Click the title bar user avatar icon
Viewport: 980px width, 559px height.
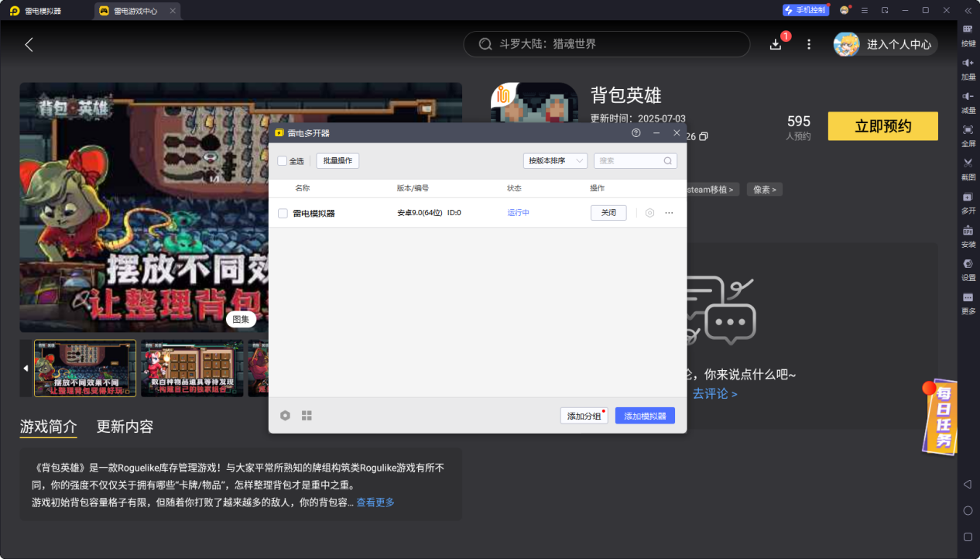coord(845,10)
